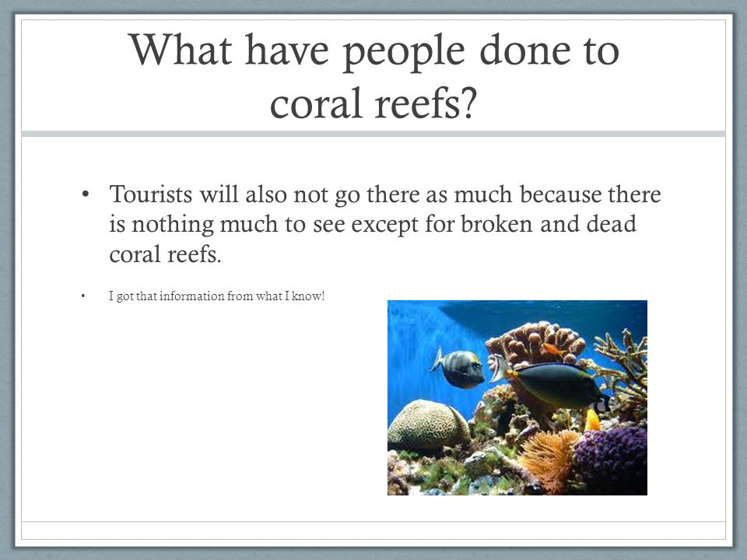Click the slide title 'What have people done to coral reefs?'
The width and height of the screenshot is (747, 560).
click(374, 76)
